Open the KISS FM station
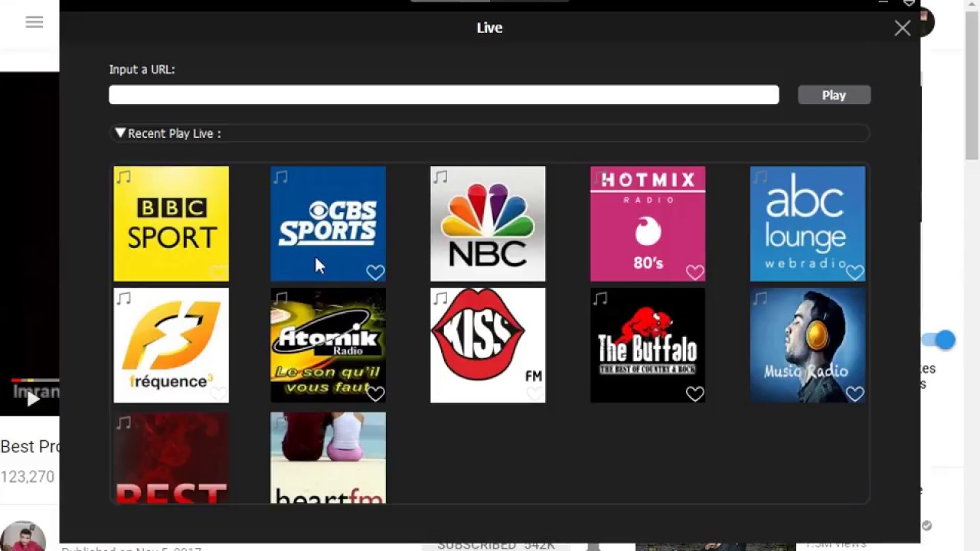The image size is (980, 551). pyautogui.click(x=488, y=345)
